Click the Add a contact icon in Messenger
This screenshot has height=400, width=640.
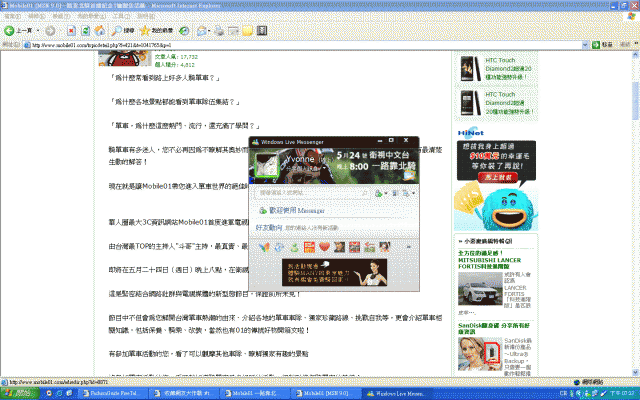point(379,193)
